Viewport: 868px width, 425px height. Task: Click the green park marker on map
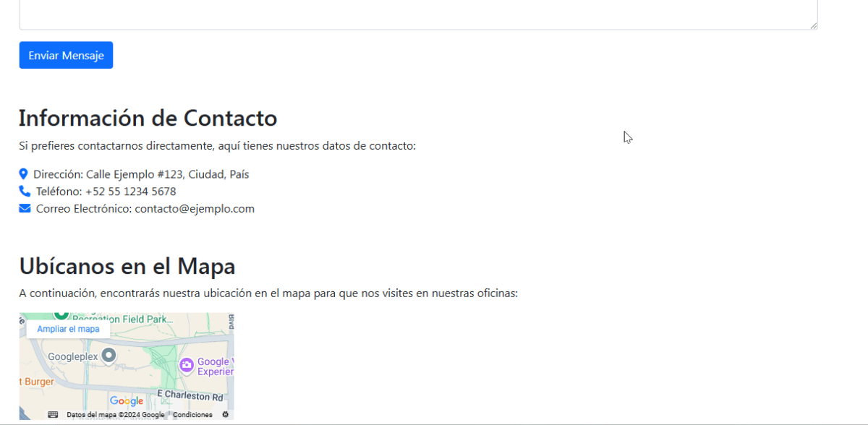(x=61, y=314)
